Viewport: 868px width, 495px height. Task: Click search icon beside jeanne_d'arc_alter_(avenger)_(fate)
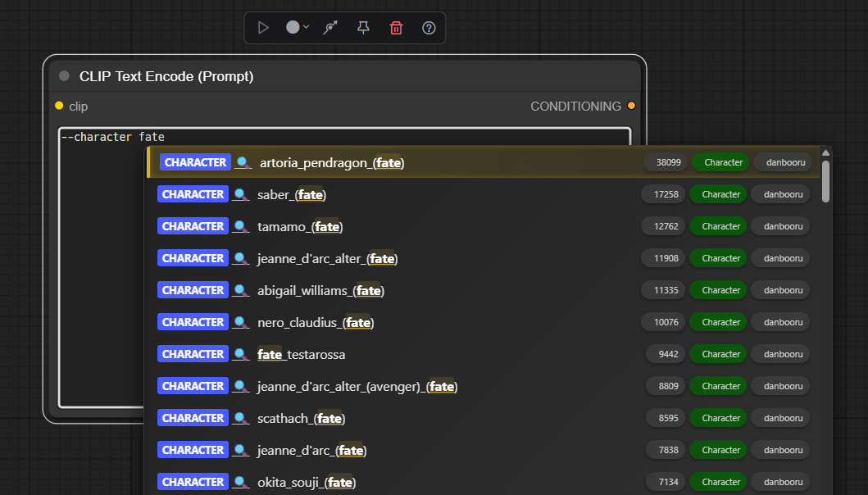click(241, 386)
